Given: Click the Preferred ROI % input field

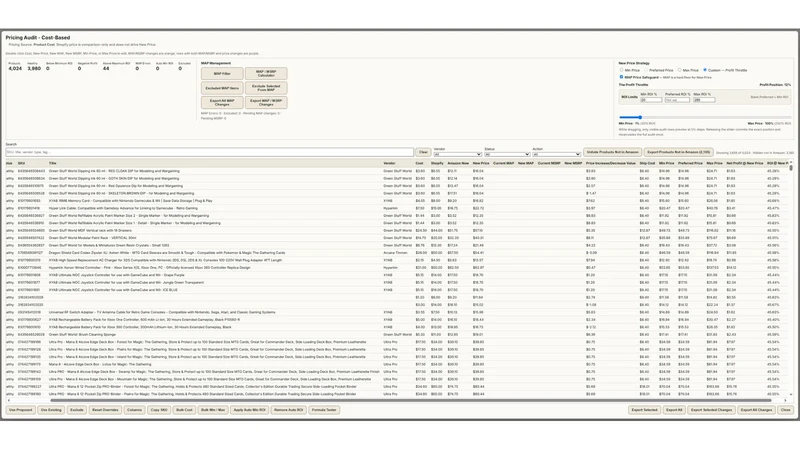Looking at the screenshot, I should coord(677,100).
